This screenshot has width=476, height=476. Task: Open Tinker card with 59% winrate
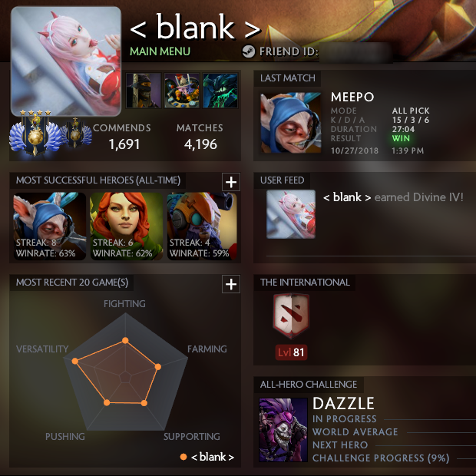click(202, 226)
